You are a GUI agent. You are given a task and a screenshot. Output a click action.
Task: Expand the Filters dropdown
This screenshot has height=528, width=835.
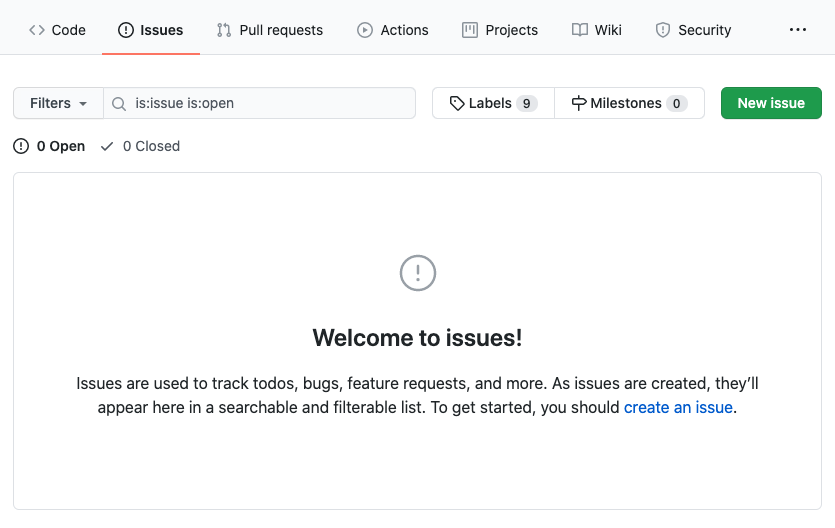59,103
